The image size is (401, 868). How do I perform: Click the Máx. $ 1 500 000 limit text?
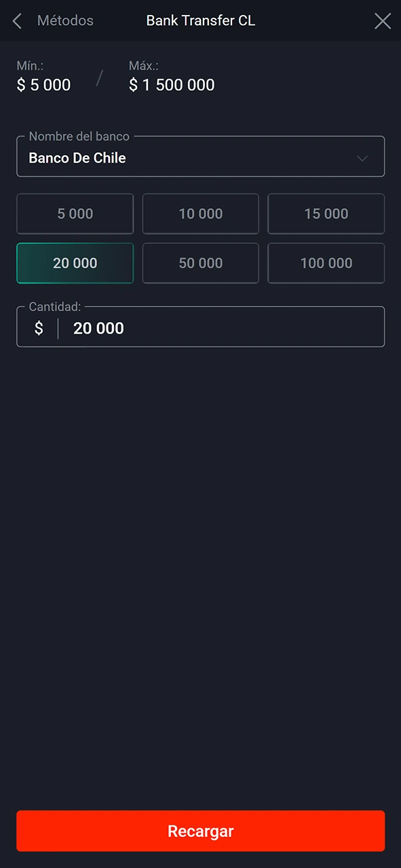point(172,76)
